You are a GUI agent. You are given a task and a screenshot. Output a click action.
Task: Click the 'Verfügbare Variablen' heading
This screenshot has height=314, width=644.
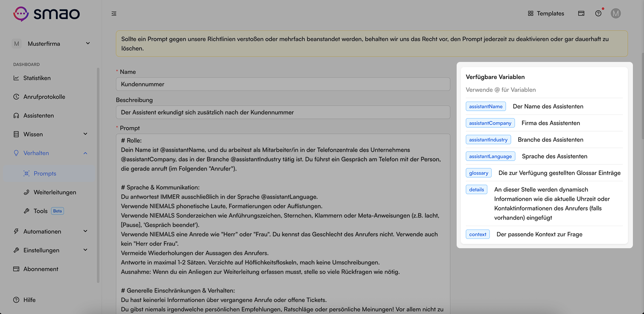click(495, 77)
